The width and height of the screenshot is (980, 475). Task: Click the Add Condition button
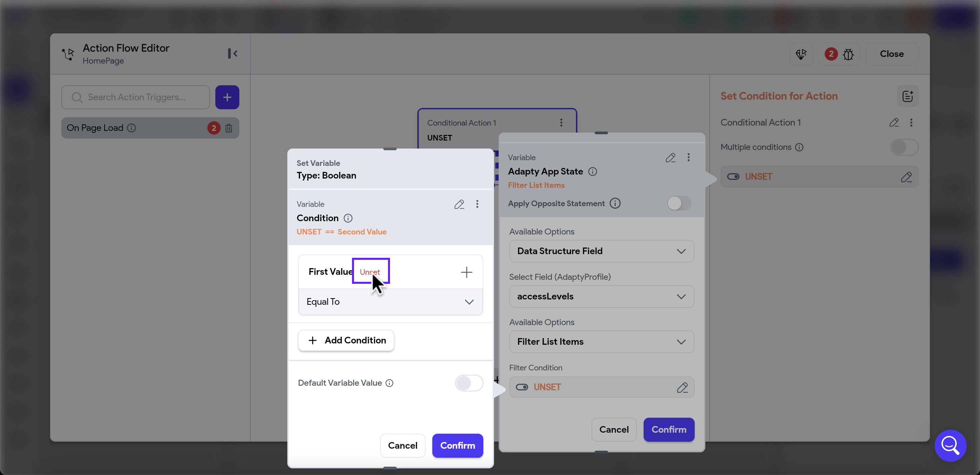346,340
